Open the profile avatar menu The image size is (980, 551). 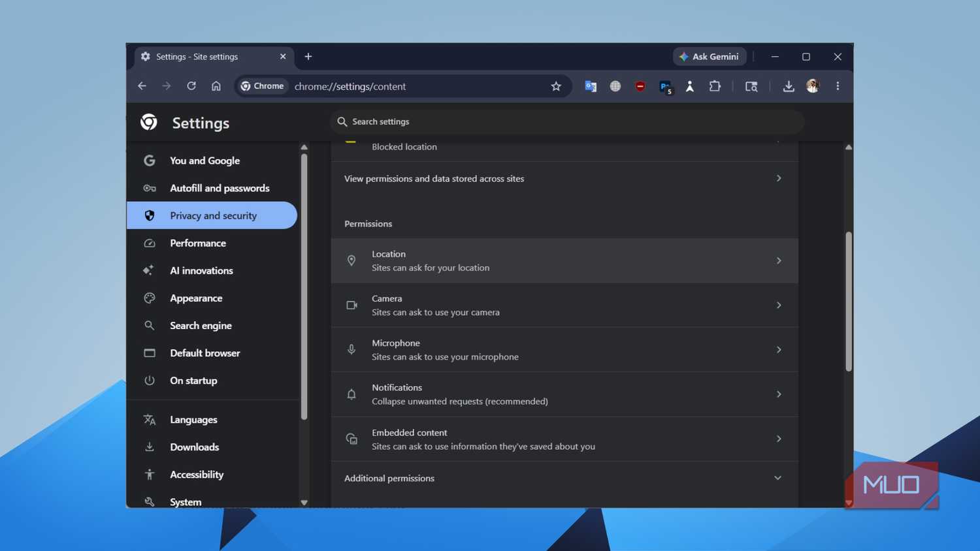click(x=813, y=86)
